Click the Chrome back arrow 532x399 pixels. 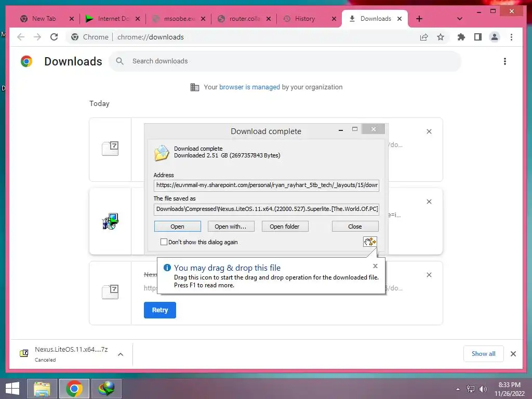point(21,37)
